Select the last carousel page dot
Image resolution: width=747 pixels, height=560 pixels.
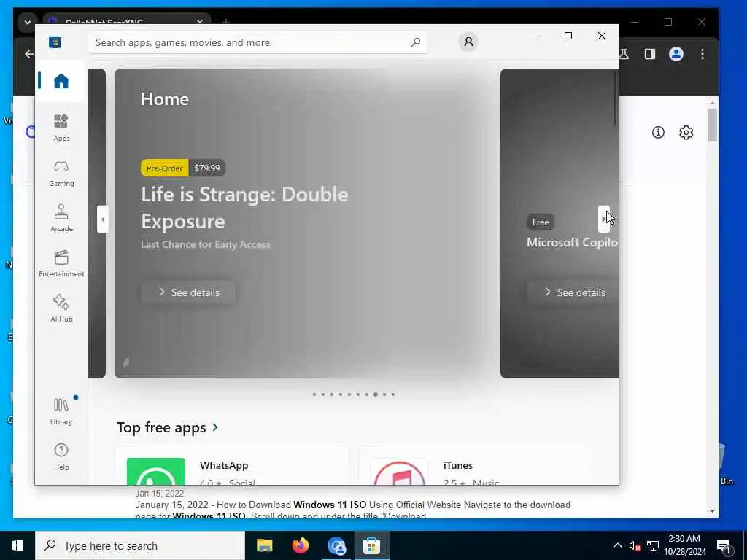tap(393, 394)
